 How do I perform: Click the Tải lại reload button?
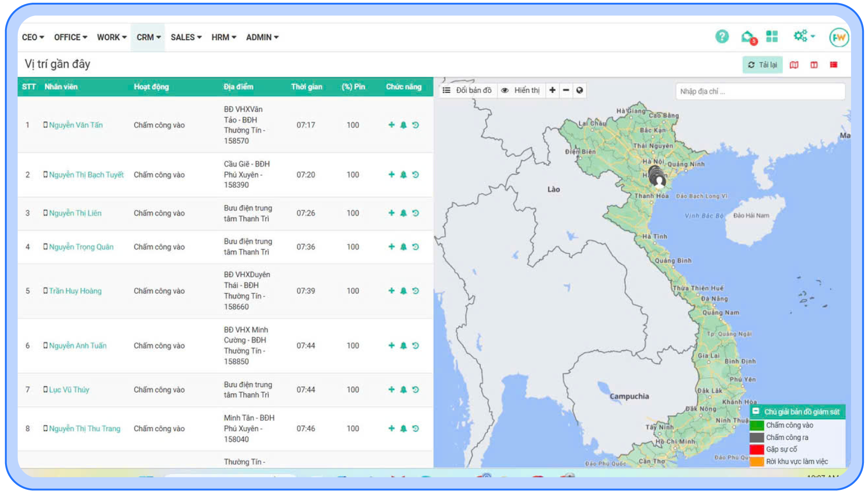point(763,65)
